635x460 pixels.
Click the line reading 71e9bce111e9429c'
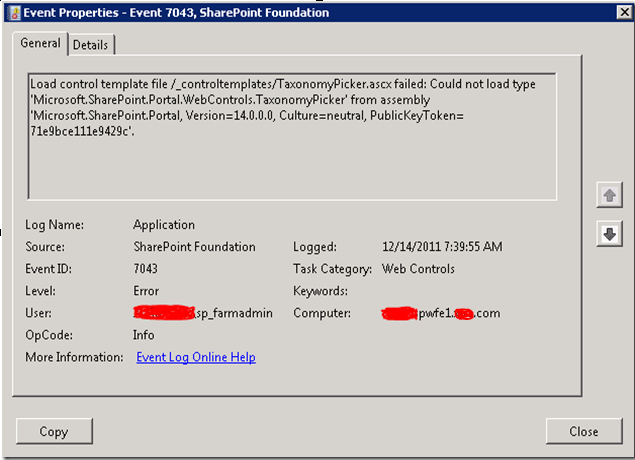[x=82, y=131]
